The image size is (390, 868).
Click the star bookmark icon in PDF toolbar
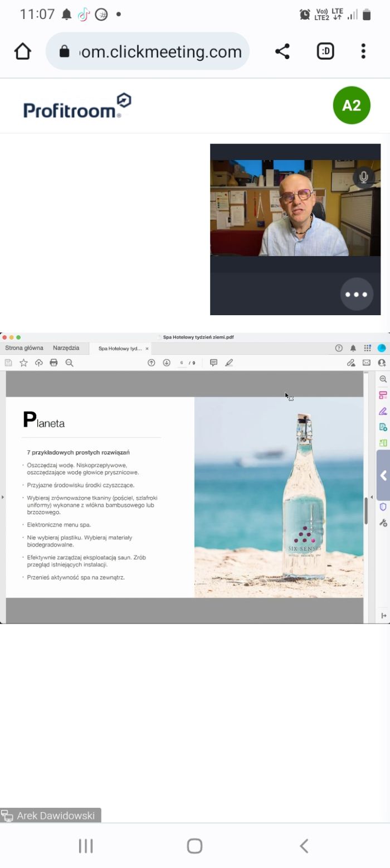pyautogui.click(x=23, y=363)
